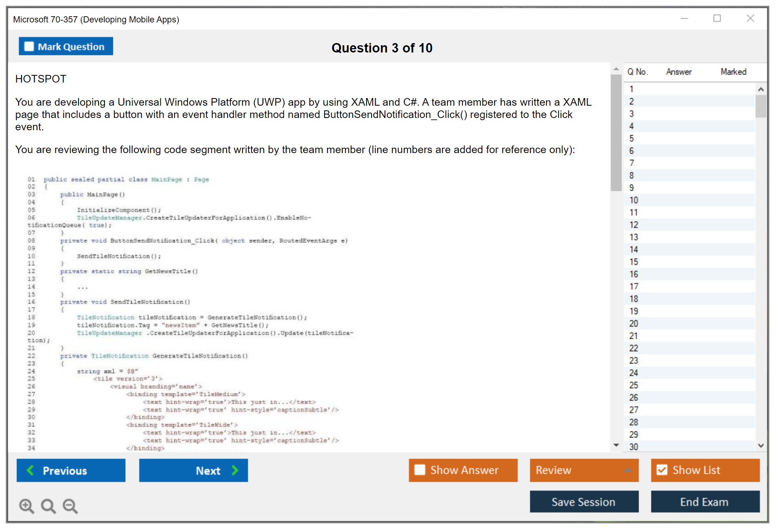Click the zoom in magnifier icon
Screen dimensions: 778x532
pos(26,506)
